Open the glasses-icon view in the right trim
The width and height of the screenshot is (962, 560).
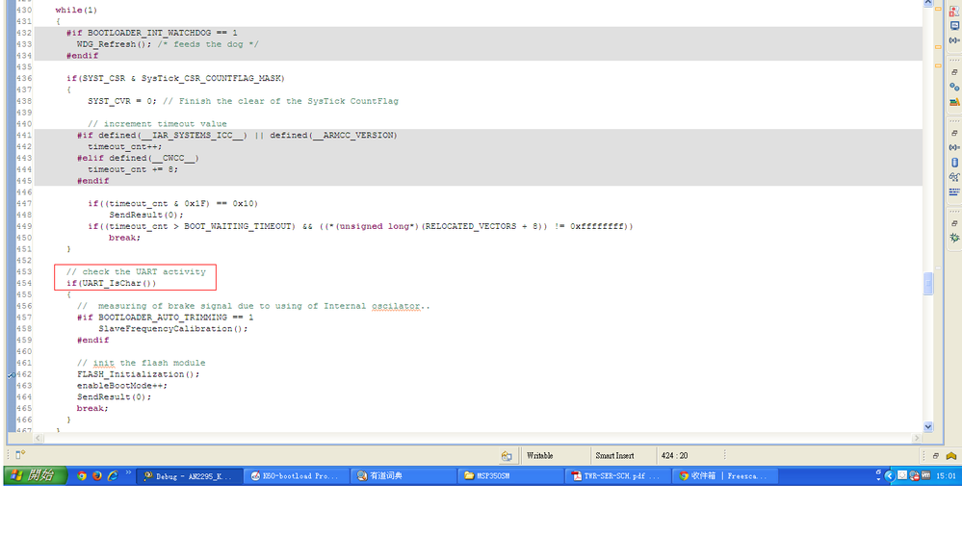954,177
